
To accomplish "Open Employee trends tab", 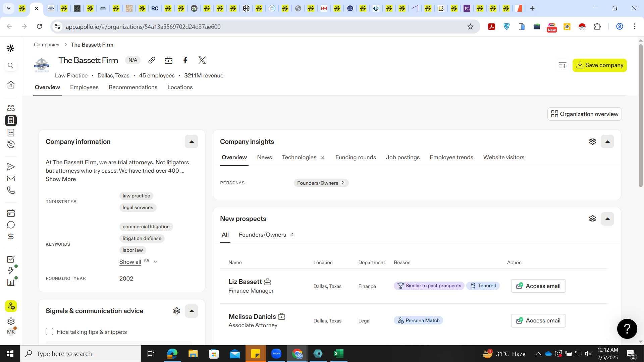I will click(x=451, y=157).
